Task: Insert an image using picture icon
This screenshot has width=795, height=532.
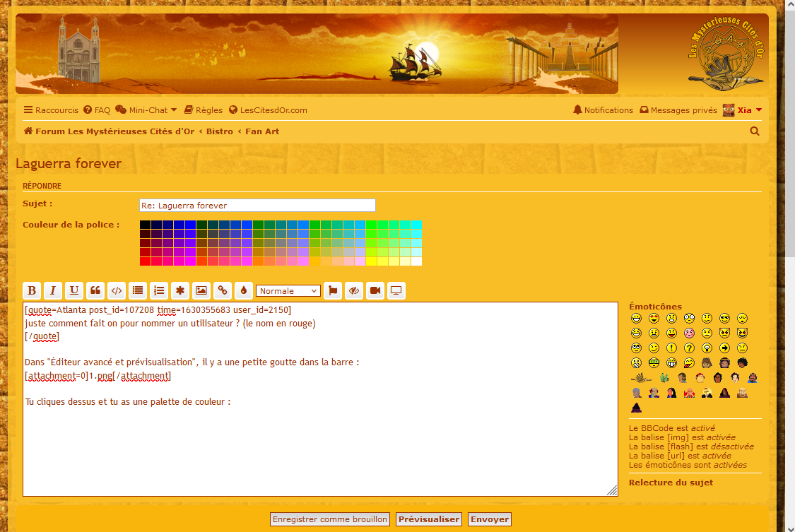Action: coord(201,290)
